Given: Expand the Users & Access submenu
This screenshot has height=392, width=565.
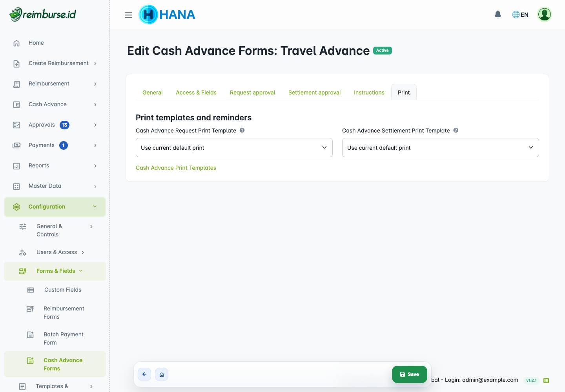Looking at the screenshot, I should click(83, 252).
